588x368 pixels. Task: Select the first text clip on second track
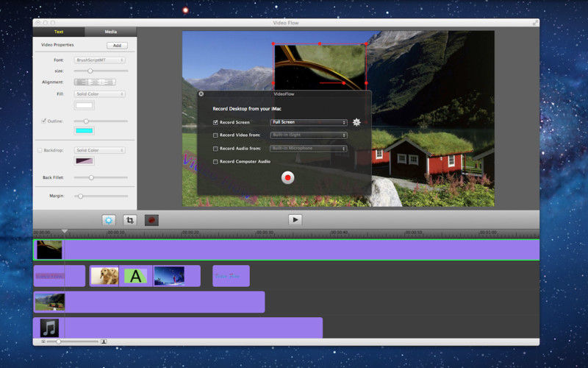(60, 276)
